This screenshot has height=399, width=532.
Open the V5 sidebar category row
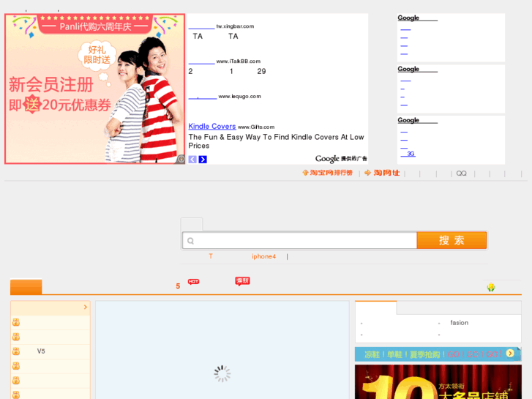click(50, 351)
